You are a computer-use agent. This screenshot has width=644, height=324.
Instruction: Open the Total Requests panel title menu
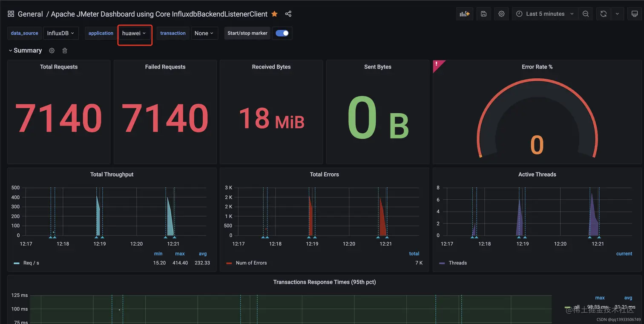pyautogui.click(x=59, y=67)
